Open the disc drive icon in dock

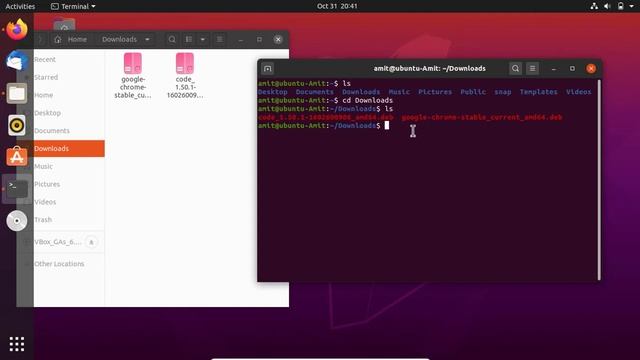coord(17,221)
